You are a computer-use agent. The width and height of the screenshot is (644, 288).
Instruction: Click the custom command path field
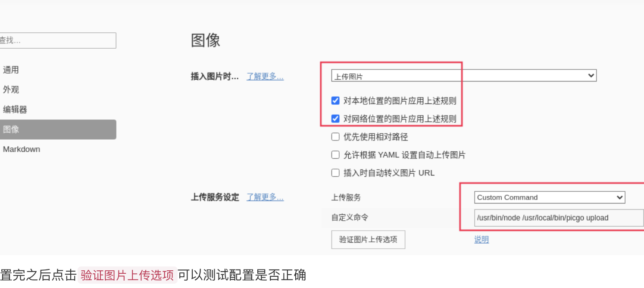point(556,218)
